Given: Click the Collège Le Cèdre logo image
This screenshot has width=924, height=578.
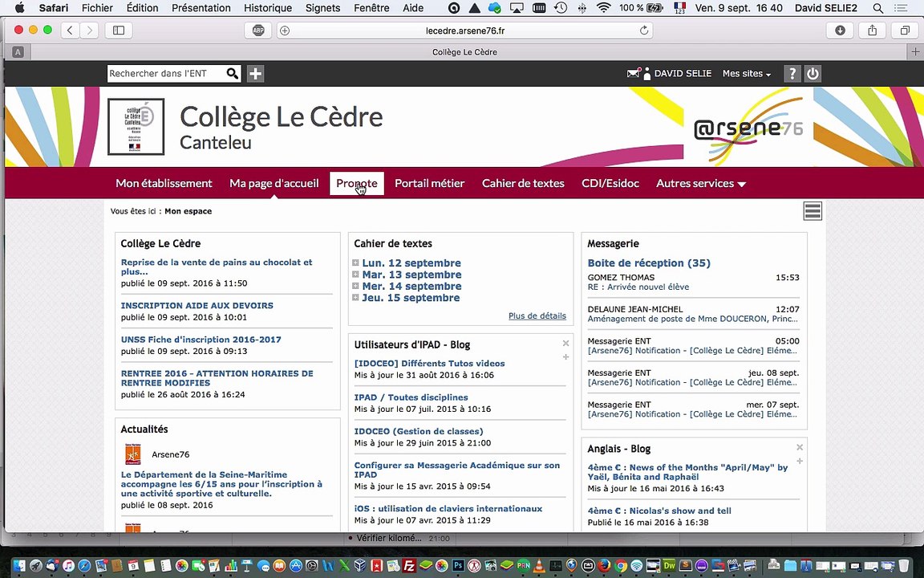Looking at the screenshot, I should (x=136, y=127).
